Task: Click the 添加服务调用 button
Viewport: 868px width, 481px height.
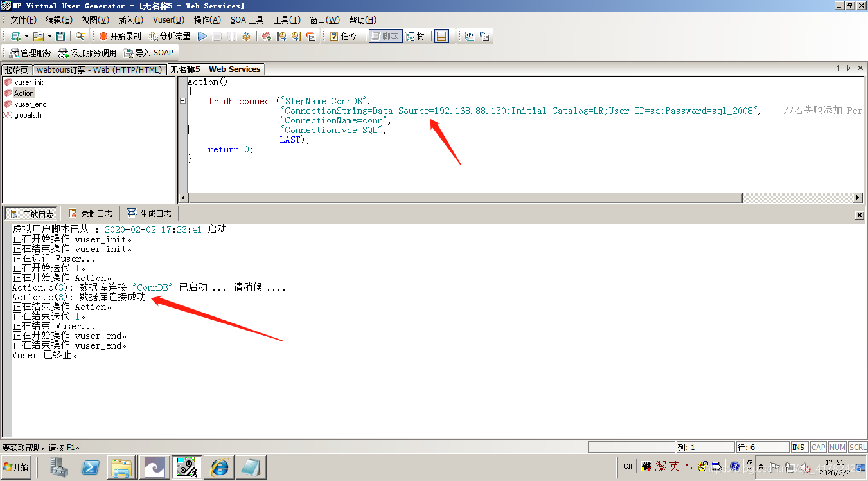Action: pos(87,53)
